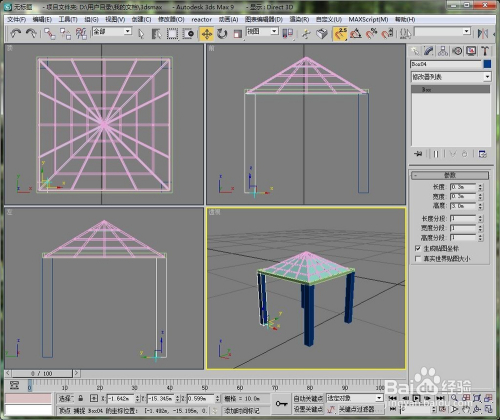Image resolution: width=500 pixels, height=420 pixels.
Task: Open the Hierarchy tab in command panel
Action: 443,51
